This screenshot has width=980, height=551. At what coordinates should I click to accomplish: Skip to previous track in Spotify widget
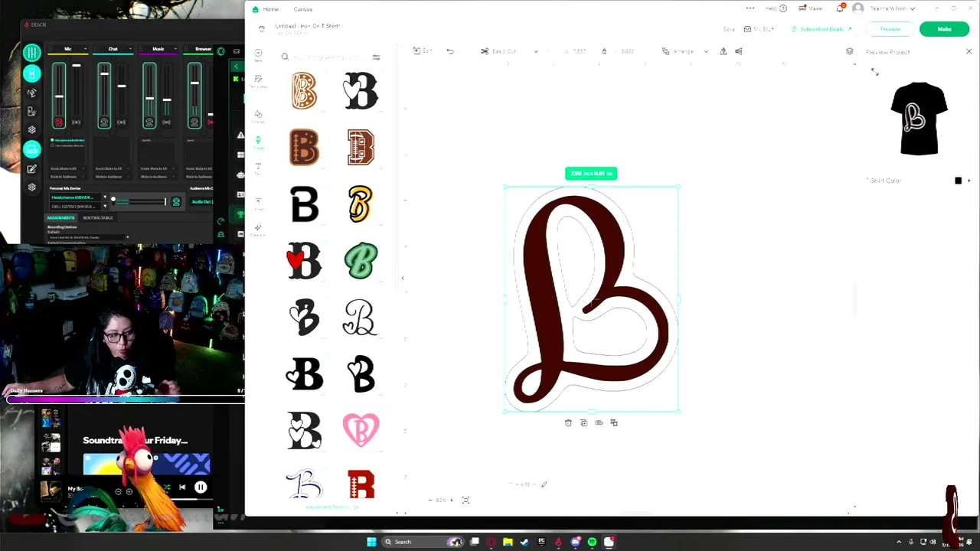[182, 487]
